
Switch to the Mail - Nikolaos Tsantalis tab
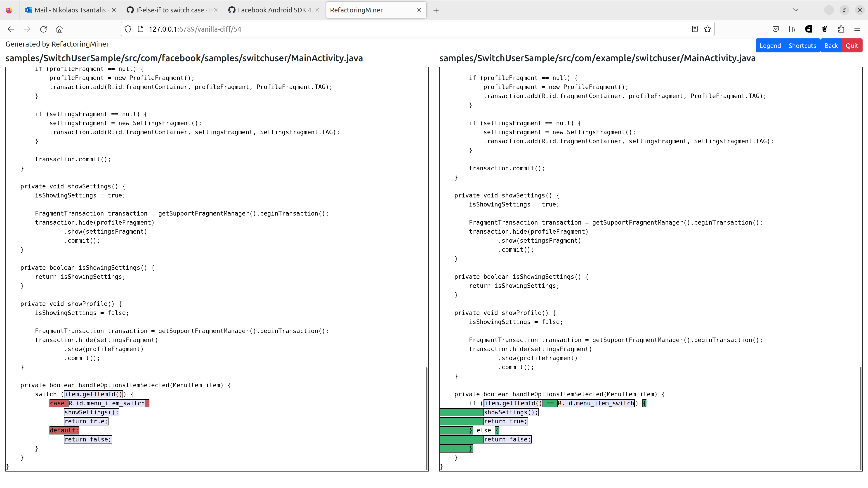pyautogui.click(x=67, y=10)
